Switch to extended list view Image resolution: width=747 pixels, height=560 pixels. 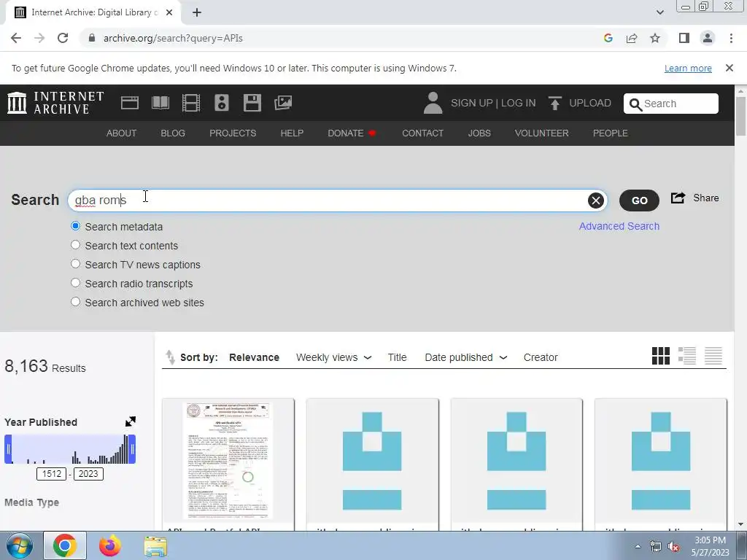[687, 356]
